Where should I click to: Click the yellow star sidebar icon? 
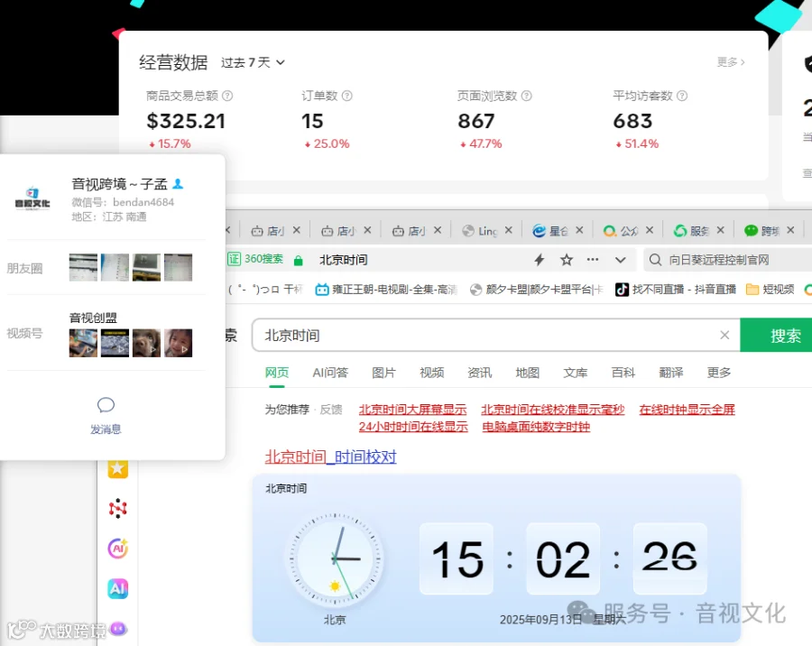point(117,468)
